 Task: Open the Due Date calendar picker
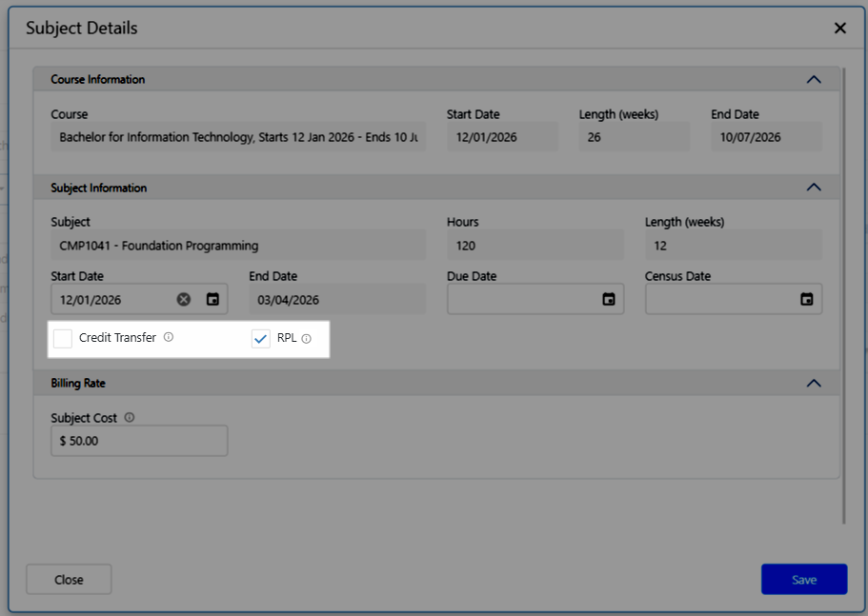click(x=609, y=299)
